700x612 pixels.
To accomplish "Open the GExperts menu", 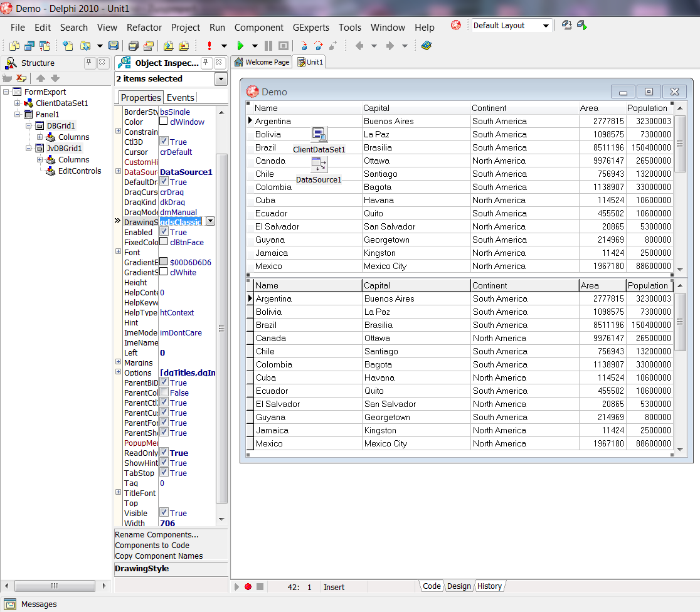I will [312, 28].
